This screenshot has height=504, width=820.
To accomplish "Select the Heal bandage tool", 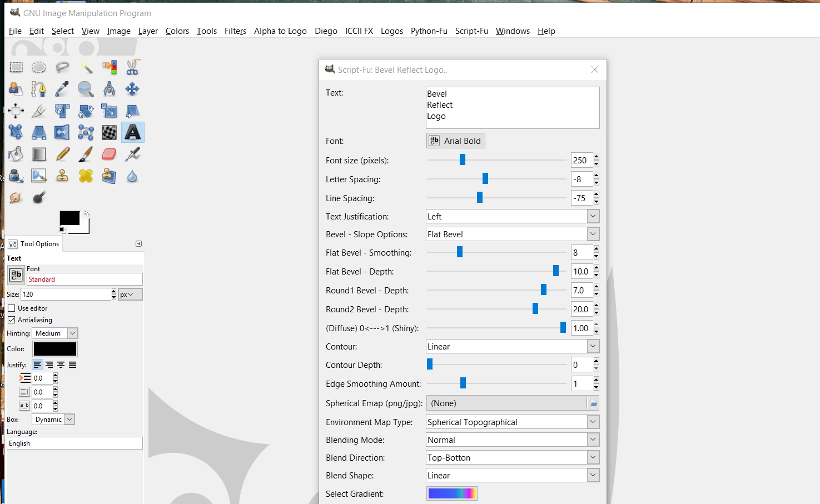I will point(86,176).
